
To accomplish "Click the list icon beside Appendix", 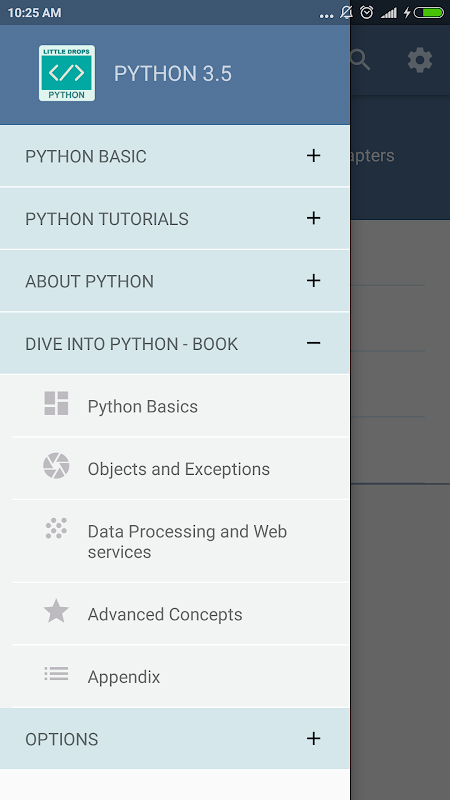I will tap(56, 673).
